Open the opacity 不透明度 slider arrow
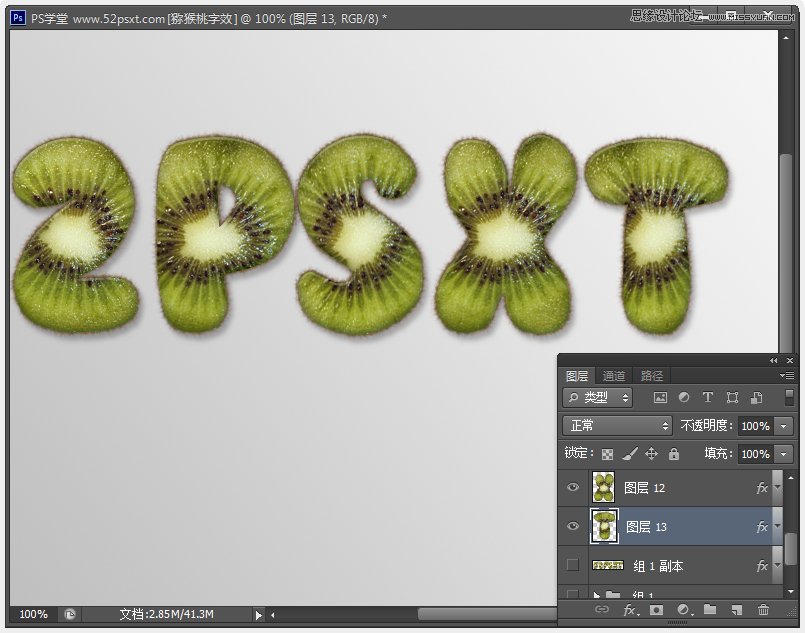This screenshot has width=805, height=633. click(783, 426)
